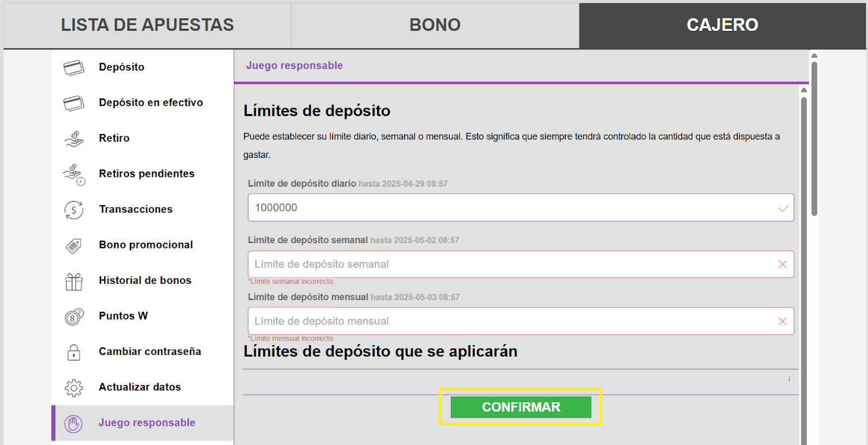Focus the Límite de depósito semanal input

(521, 264)
